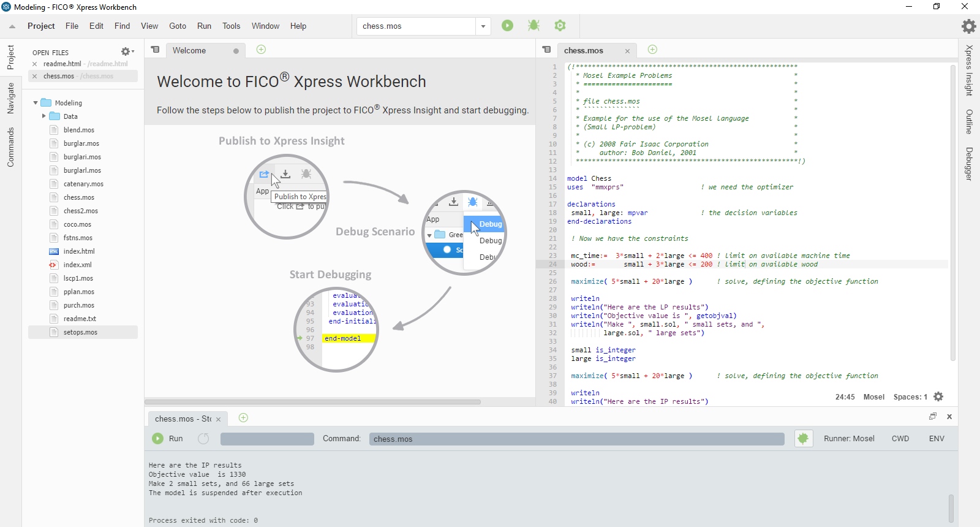
Task: Open readme.txt in project tree
Action: [x=80, y=319]
